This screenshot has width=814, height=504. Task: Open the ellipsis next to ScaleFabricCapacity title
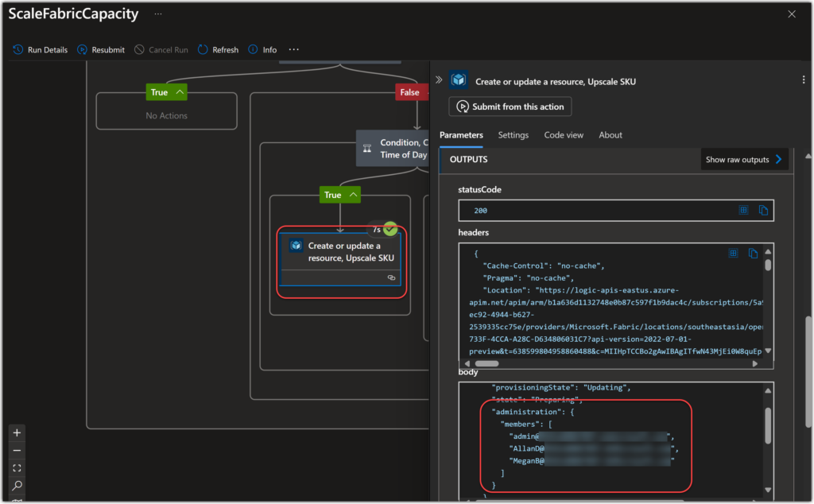tap(158, 14)
